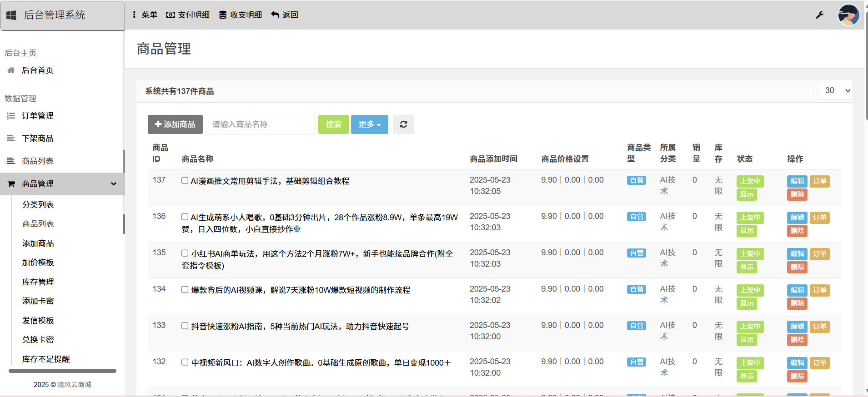This screenshot has width=868, height=397.
Task: Open 收支明细 from the top bar
Action: coord(241,15)
